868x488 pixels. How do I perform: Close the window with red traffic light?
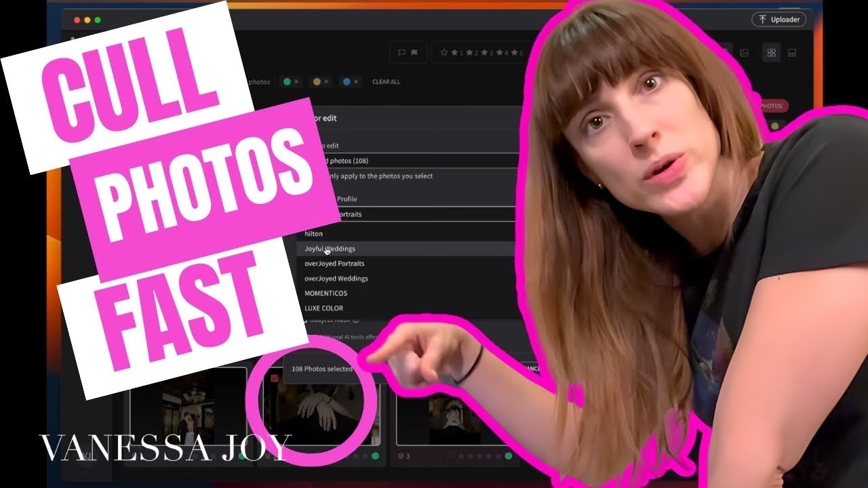77,20
